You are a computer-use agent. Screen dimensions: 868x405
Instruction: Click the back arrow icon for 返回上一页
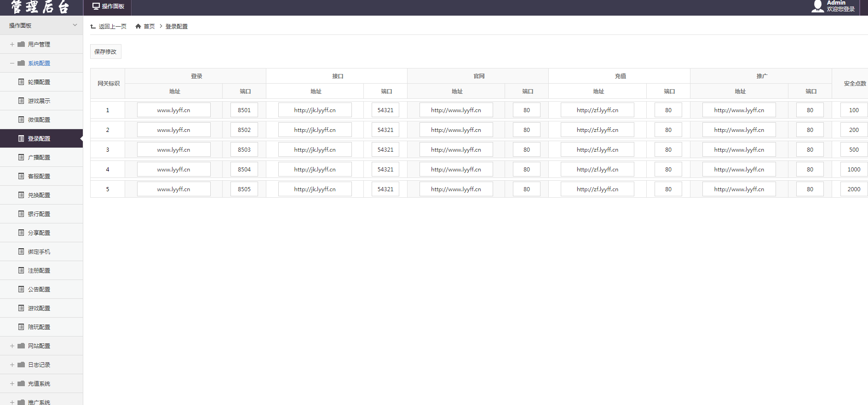coord(93,26)
